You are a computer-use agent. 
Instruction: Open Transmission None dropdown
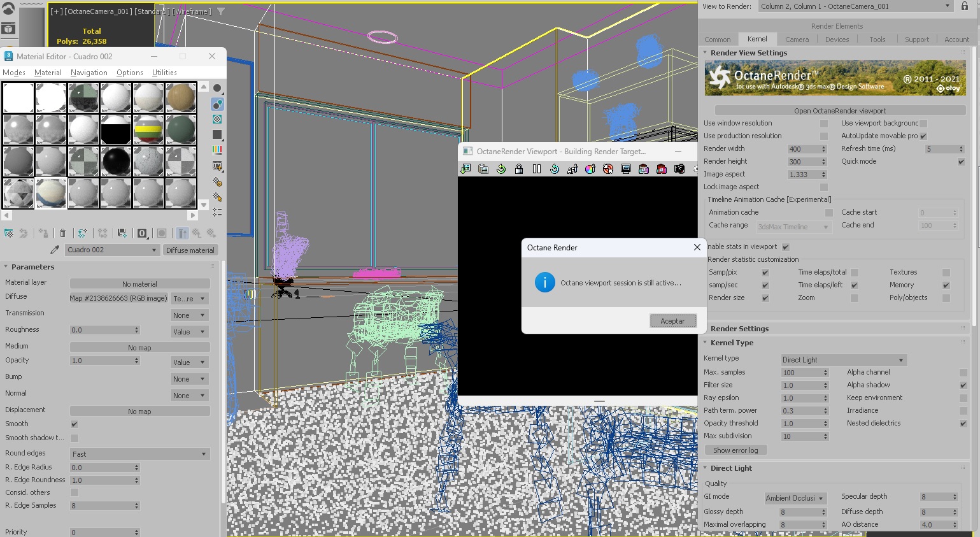[190, 315]
